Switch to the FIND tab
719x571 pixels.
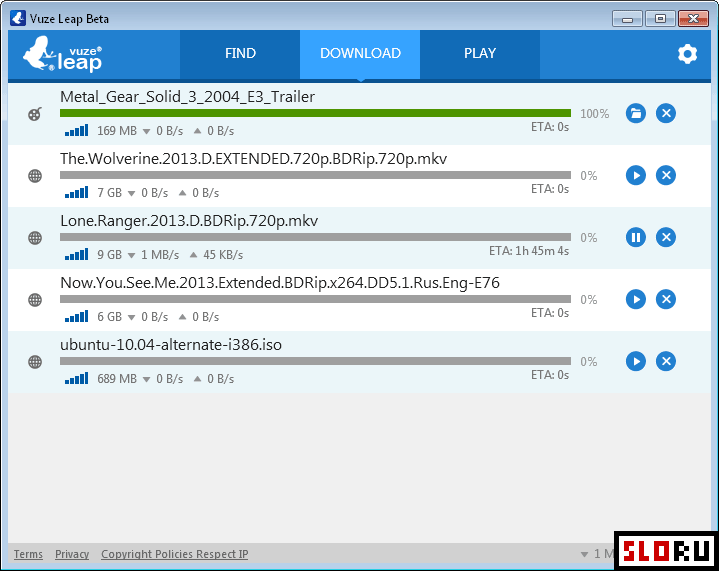pyautogui.click(x=240, y=54)
